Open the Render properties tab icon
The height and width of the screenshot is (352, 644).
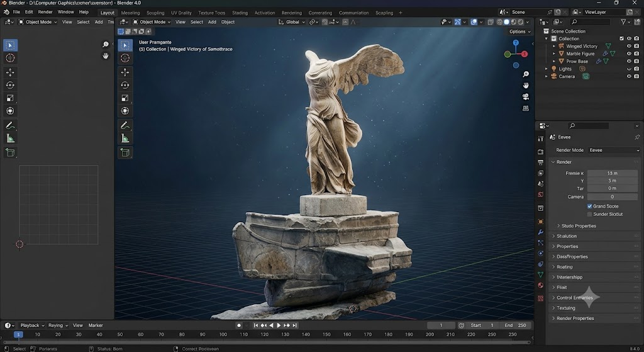(540, 152)
